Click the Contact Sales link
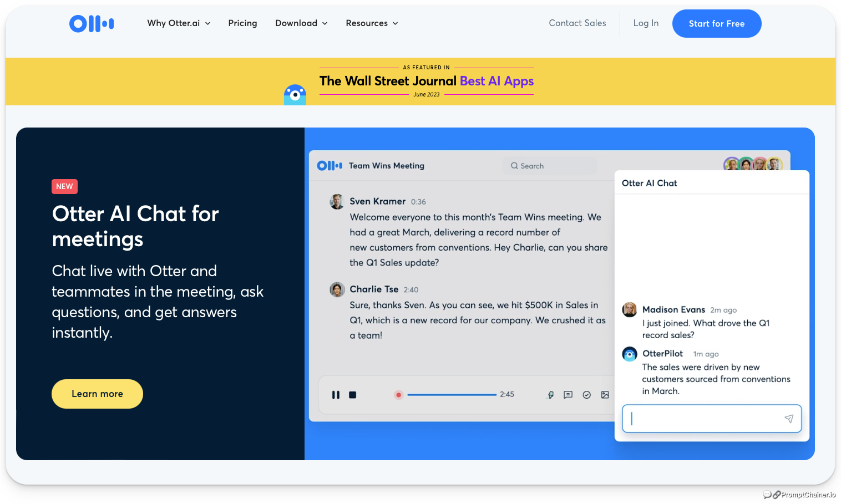This screenshot has width=841, height=504. click(x=577, y=23)
